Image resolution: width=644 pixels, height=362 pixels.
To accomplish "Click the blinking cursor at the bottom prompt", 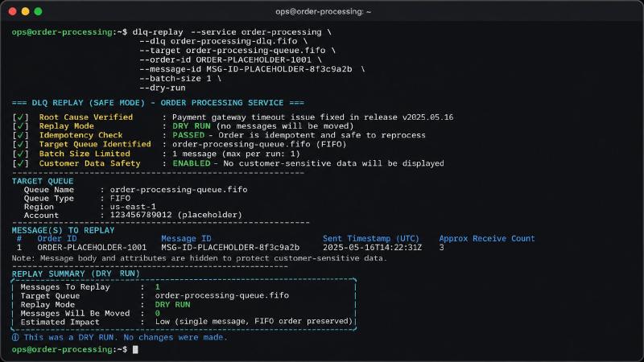I will click(135, 350).
